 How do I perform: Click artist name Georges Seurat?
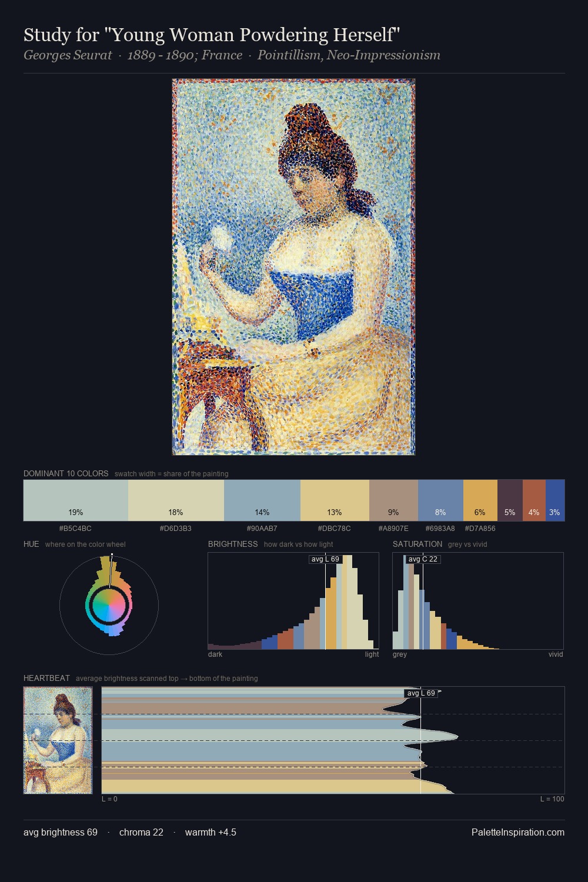(68, 55)
